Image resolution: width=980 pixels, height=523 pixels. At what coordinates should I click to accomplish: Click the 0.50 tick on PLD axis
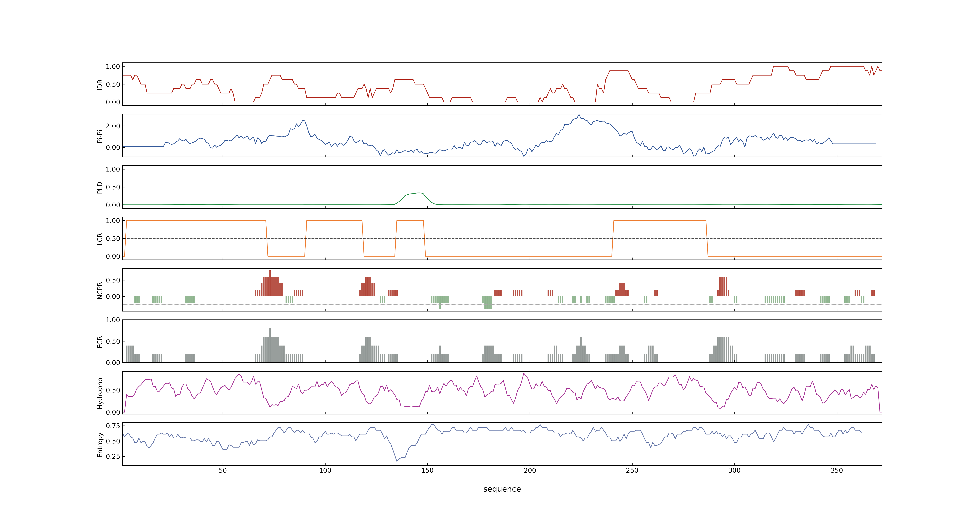point(113,187)
